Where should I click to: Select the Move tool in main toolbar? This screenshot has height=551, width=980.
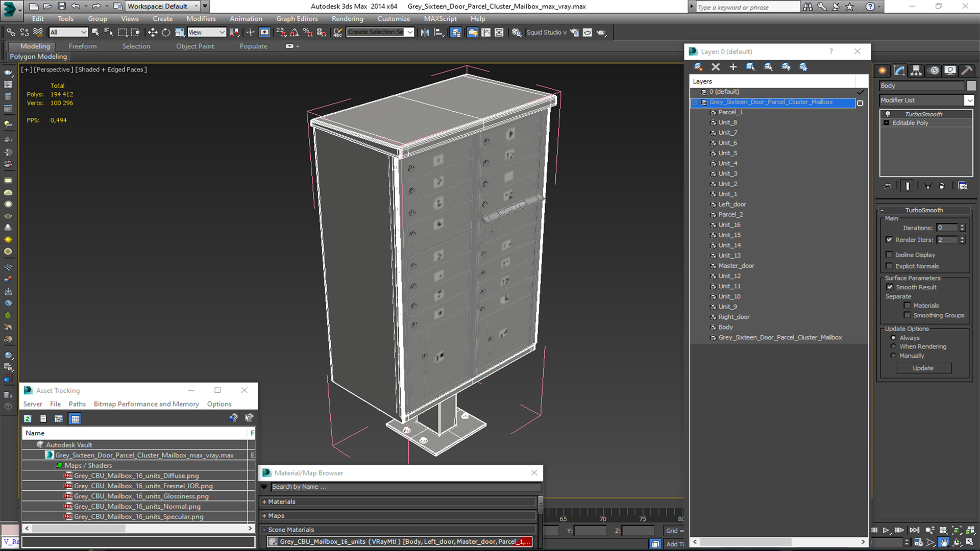152,32
